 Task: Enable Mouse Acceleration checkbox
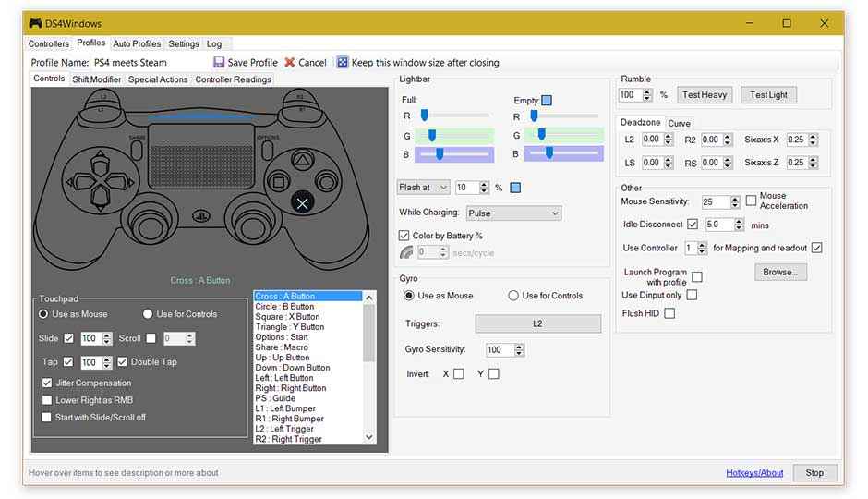coord(751,201)
